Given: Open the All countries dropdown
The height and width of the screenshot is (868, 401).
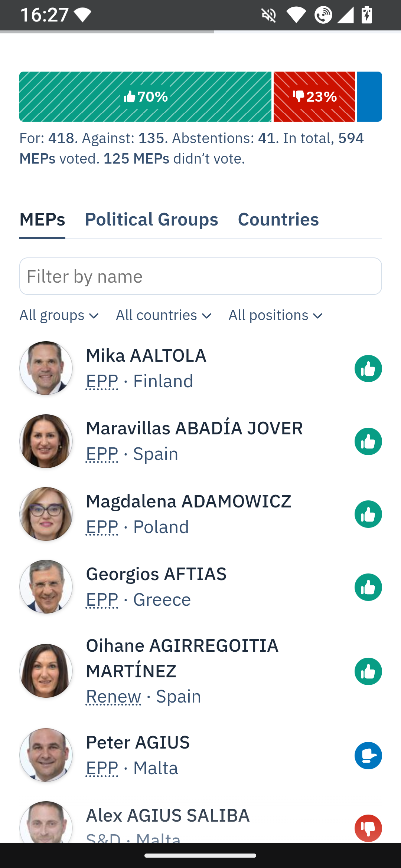Looking at the screenshot, I should coord(163,316).
